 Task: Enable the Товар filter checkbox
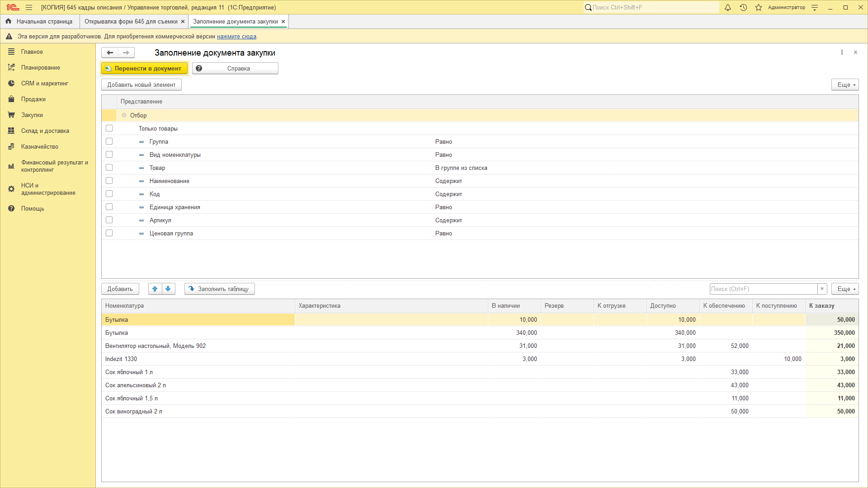pyautogui.click(x=109, y=168)
